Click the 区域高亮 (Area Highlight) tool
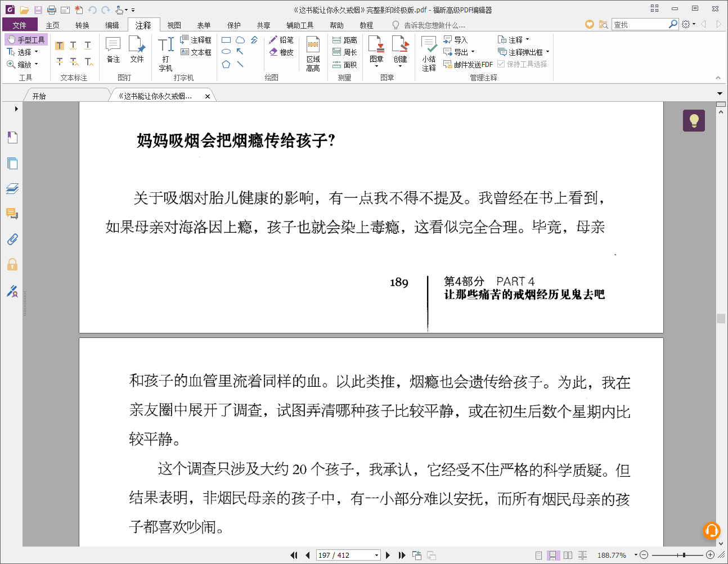The image size is (728, 564). (313, 53)
